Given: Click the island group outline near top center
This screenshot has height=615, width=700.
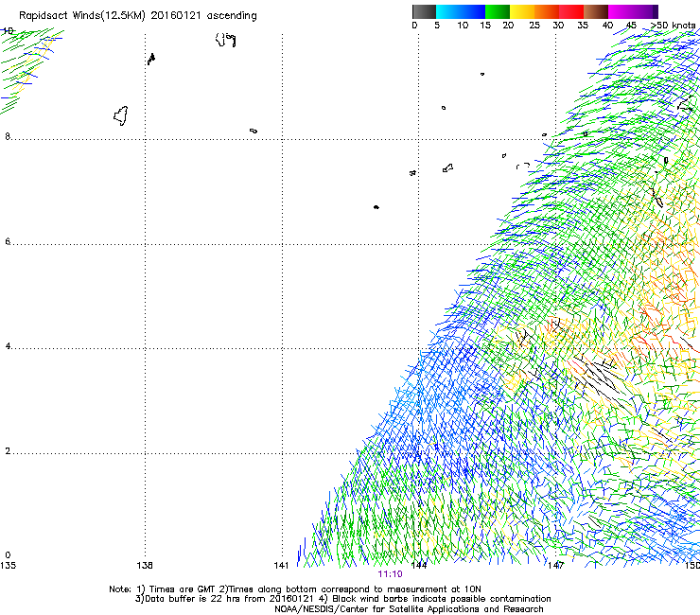Looking at the screenshot, I should coord(225,40).
